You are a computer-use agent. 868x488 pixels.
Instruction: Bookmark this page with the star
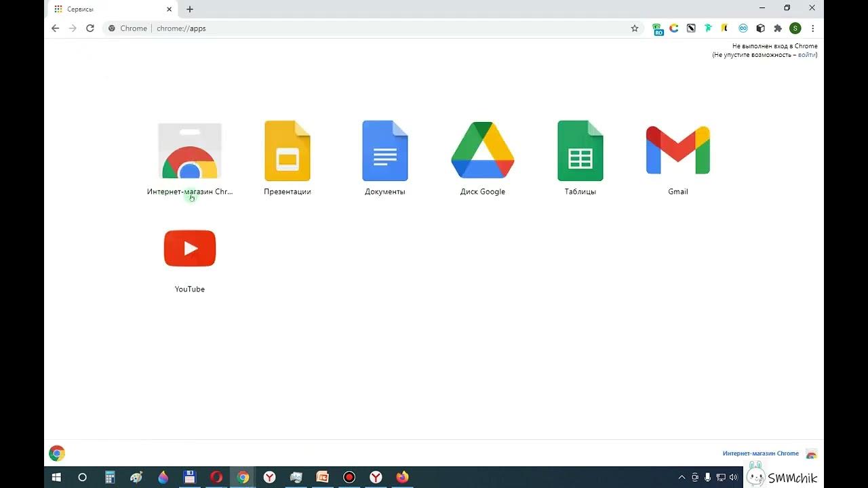point(635,28)
